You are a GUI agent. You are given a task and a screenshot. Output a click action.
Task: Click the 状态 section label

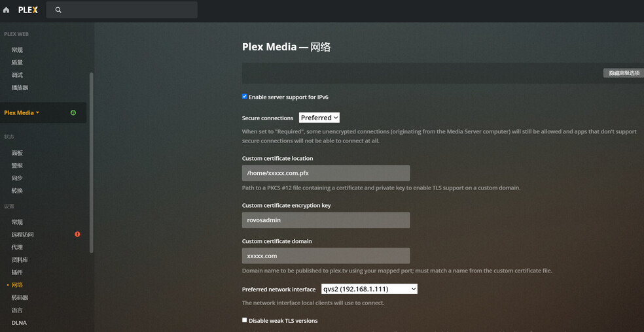click(x=9, y=136)
